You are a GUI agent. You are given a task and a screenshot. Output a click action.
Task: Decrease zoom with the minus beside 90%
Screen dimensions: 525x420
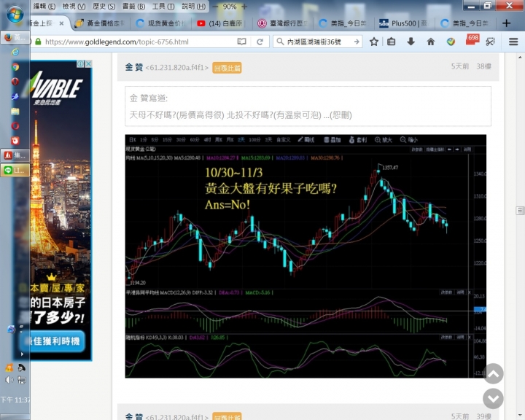click(215, 7)
